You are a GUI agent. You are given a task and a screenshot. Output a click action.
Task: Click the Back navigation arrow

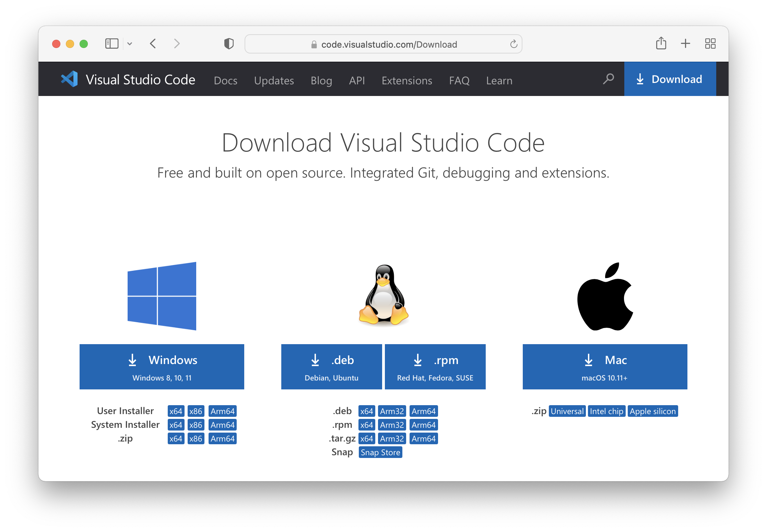pyautogui.click(x=153, y=44)
